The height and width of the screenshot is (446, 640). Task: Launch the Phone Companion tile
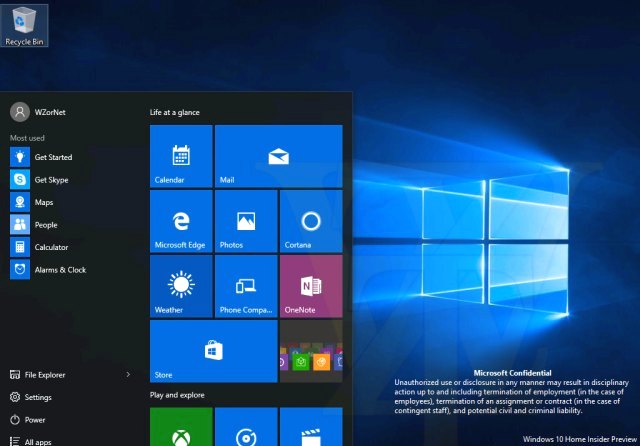point(246,286)
